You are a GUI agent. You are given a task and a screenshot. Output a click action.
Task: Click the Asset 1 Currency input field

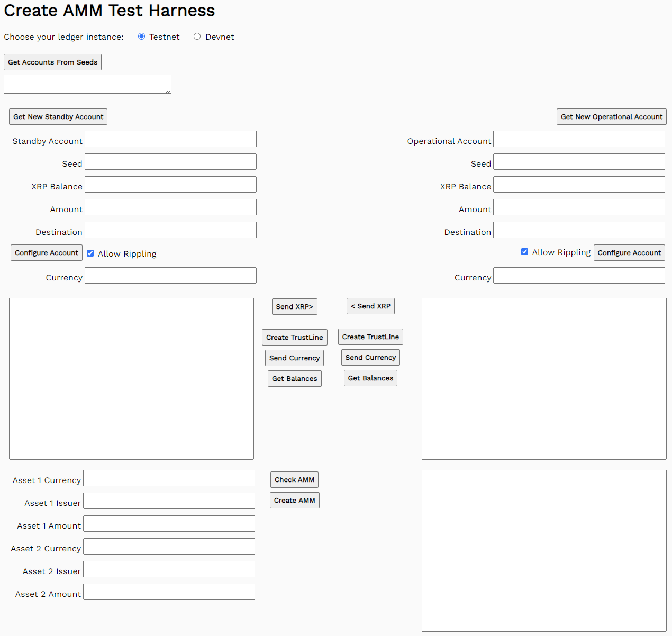tap(169, 478)
